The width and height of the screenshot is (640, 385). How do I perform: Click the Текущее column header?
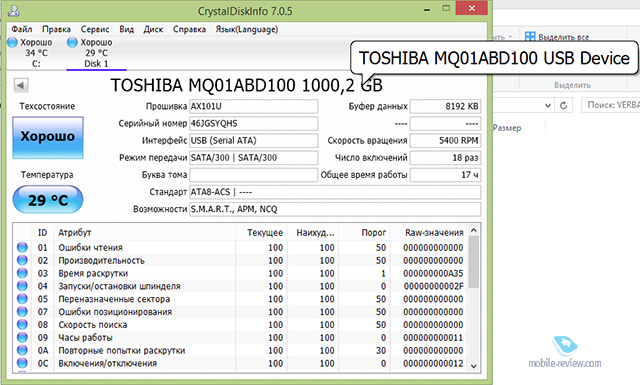(262, 233)
